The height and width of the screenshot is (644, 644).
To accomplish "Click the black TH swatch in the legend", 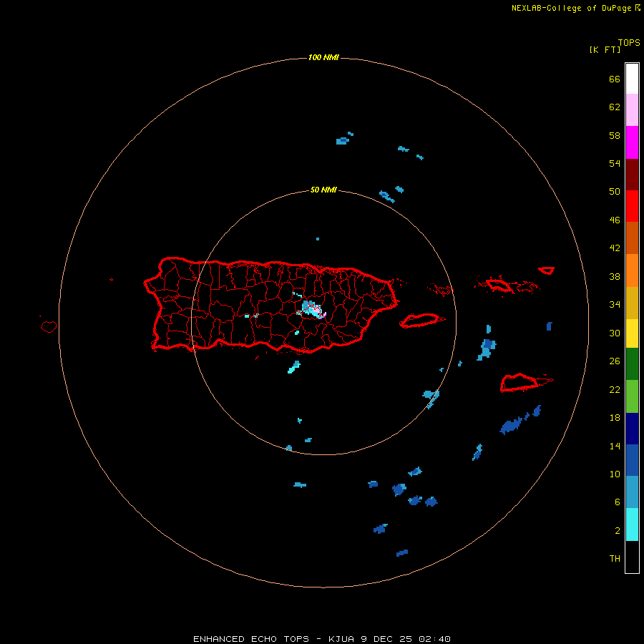I will coord(632,557).
